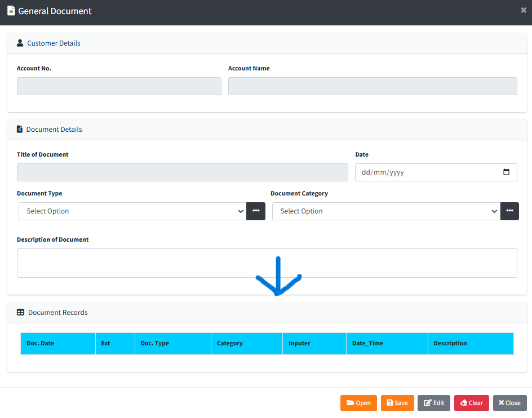Close the General Document dialog with X
532x418 pixels.
click(524, 10)
